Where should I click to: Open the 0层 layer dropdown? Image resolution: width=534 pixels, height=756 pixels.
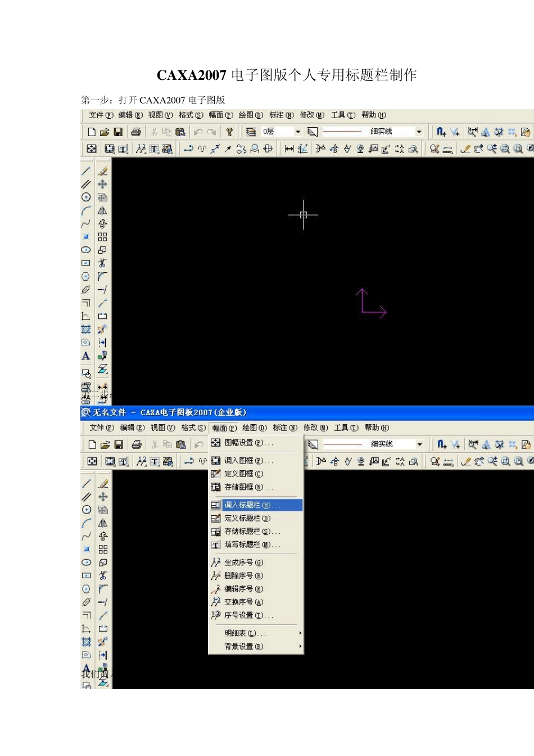pos(298,132)
